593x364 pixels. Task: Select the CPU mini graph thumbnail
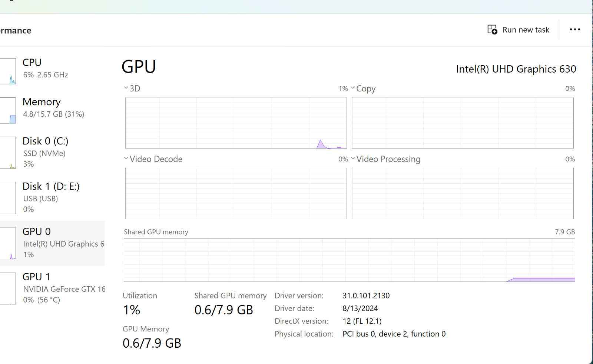[x=8, y=71]
